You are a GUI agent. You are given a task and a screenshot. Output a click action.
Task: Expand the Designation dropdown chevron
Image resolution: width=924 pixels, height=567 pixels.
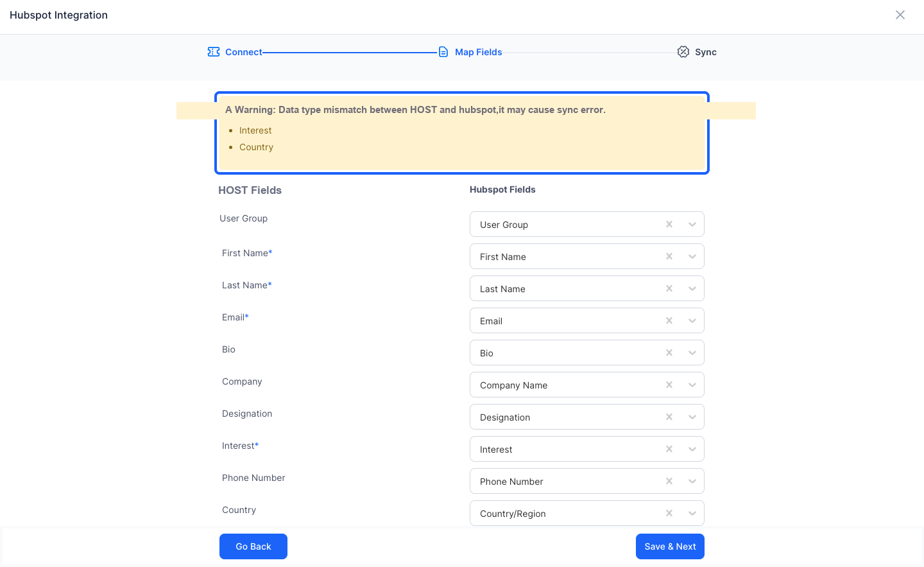[692, 417]
